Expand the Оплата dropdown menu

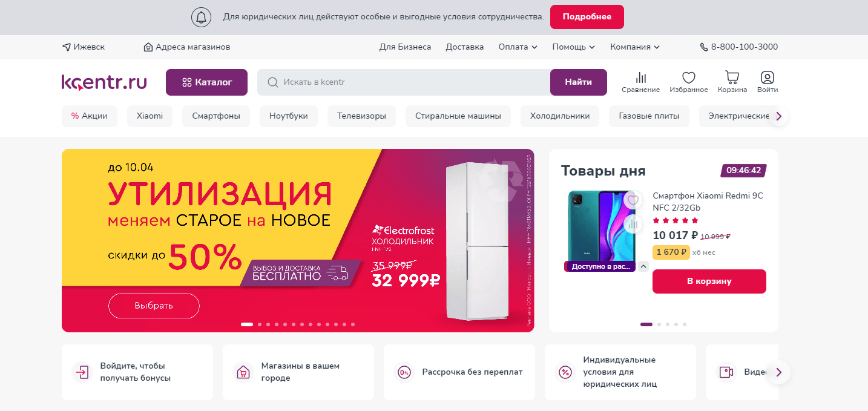(x=518, y=47)
